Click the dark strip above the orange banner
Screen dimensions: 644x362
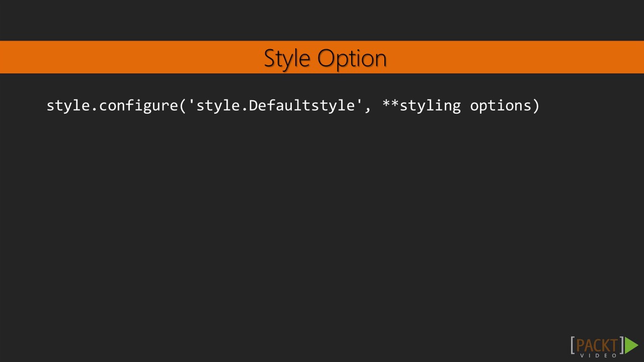tap(322, 20)
